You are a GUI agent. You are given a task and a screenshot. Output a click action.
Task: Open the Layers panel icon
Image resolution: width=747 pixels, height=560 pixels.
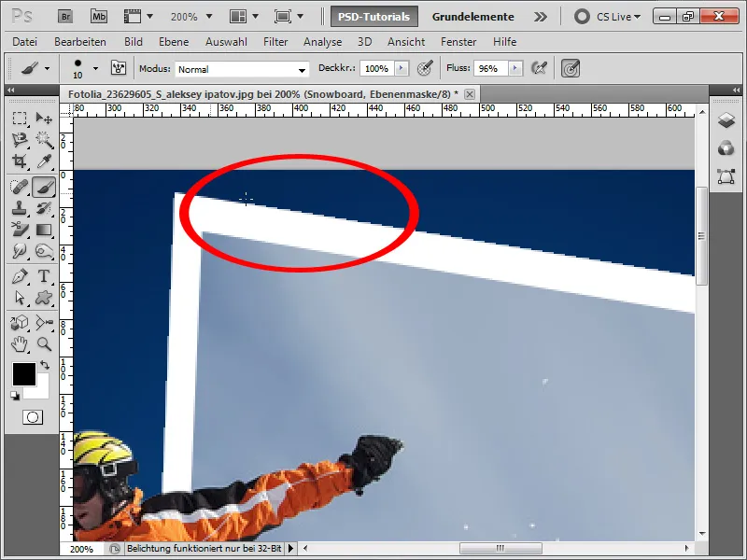pos(726,120)
